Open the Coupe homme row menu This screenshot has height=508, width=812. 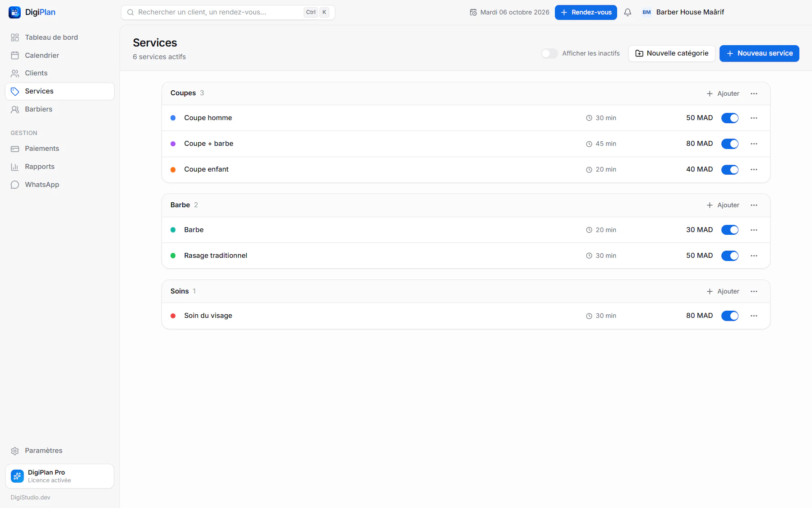[754, 118]
